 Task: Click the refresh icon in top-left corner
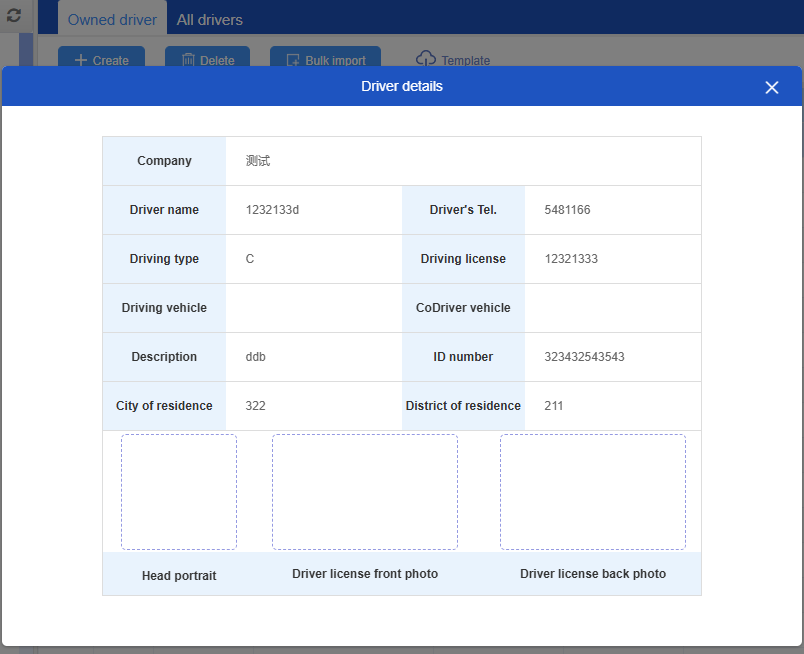pyautogui.click(x=14, y=16)
